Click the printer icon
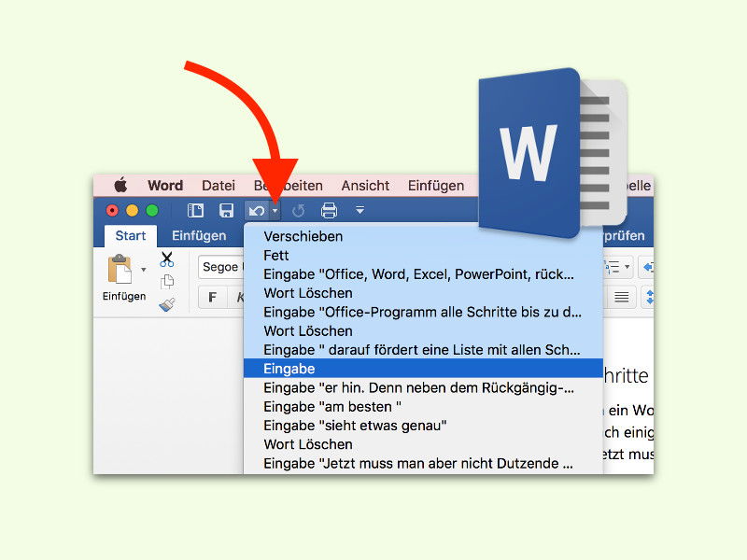The width and height of the screenshot is (747, 560). 330,210
